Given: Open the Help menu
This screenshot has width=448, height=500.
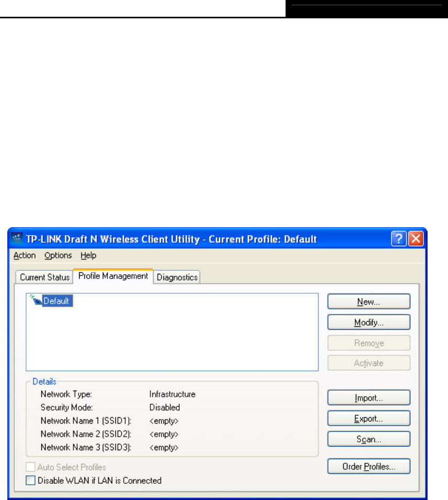Looking at the screenshot, I should pos(89,255).
